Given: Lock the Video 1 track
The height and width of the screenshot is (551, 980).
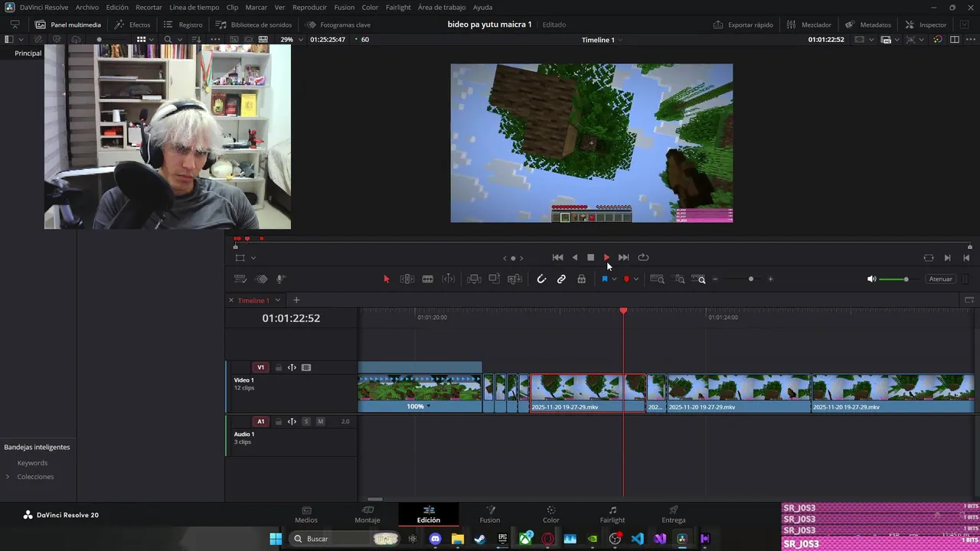Looking at the screenshot, I should [x=279, y=367].
